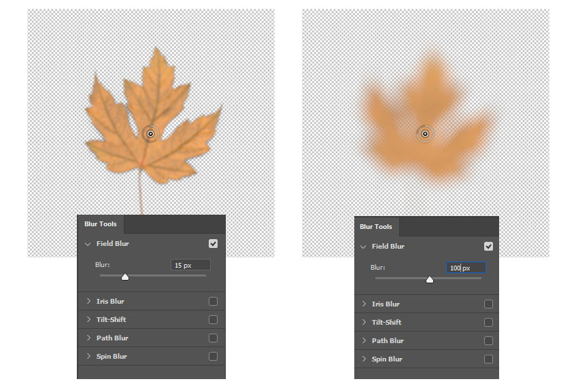This screenshot has height=392, width=578.
Task: Click the blur pin on the right blurred leaf
Action: coord(425,134)
